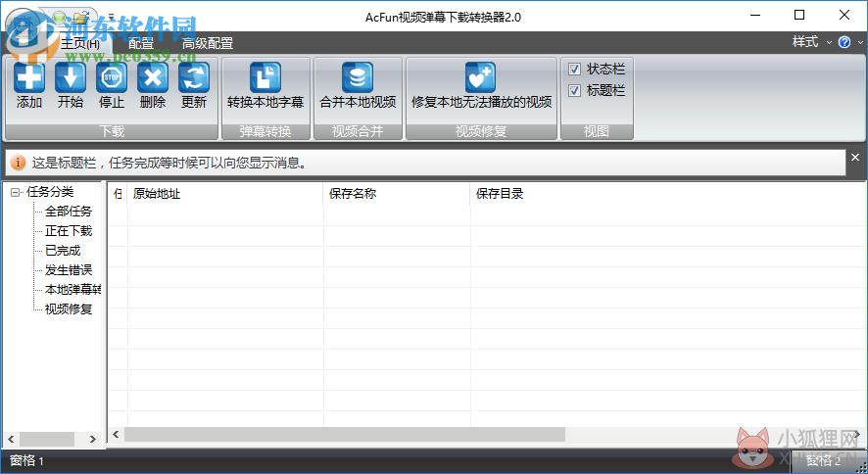
Task: Open 修复本地无法播放的视频 repair tool
Action: (x=481, y=85)
